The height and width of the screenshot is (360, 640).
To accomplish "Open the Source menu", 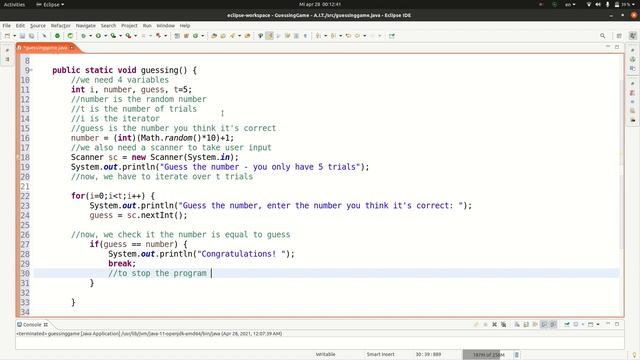I will [38, 26].
